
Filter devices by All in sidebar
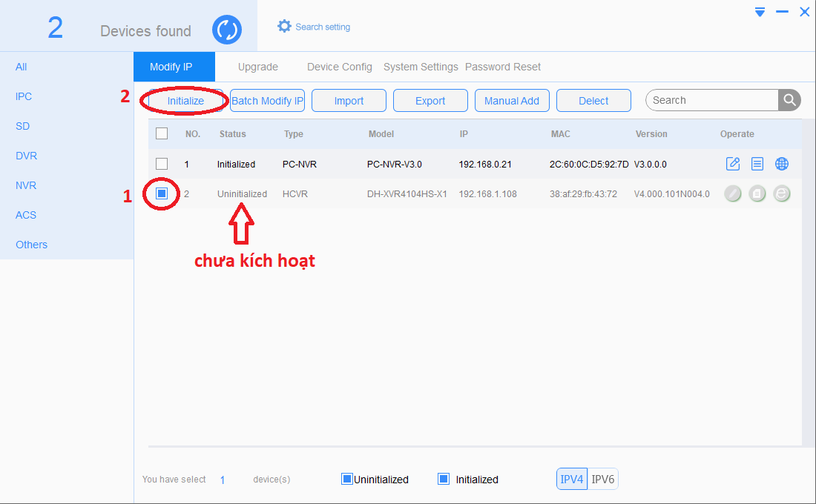22,67
